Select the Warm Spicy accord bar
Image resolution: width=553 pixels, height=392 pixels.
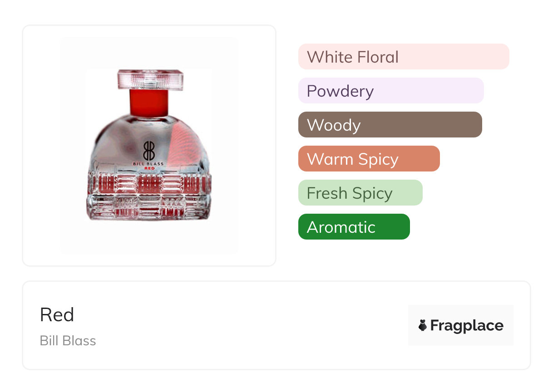pos(369,159)
